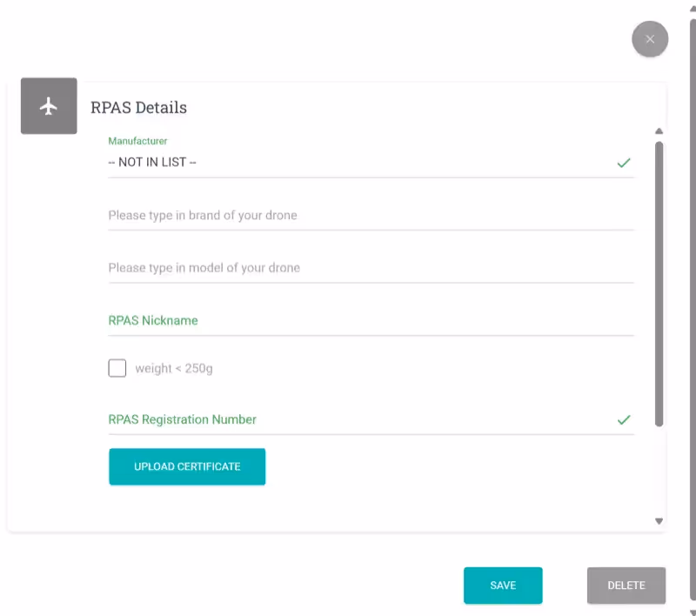Click the 'weight < 250g' label text
The height and width of the screenshot is (616, 696).
[174, 369]
